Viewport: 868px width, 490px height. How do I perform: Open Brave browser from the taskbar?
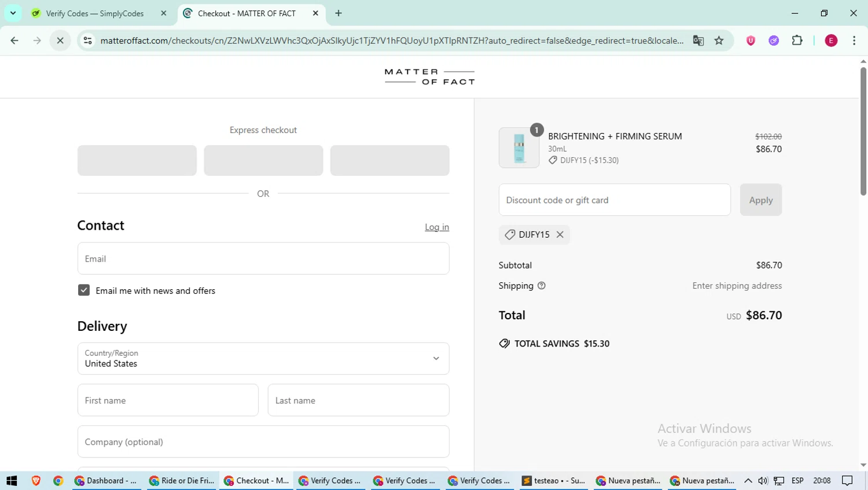pyautogui.click(x=36, y=480)
